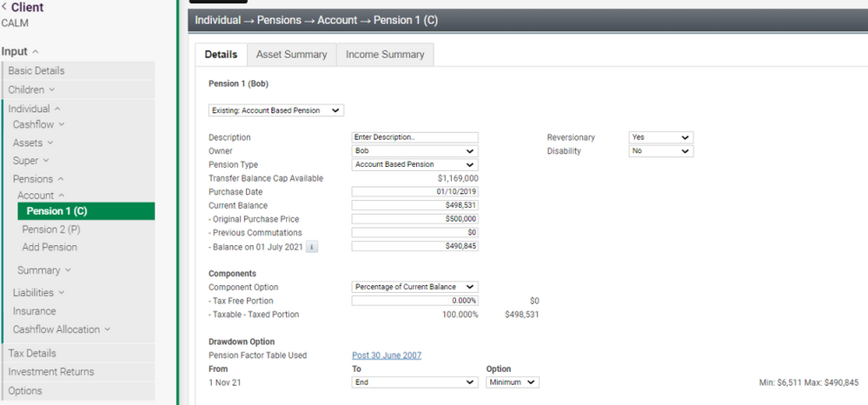Click the Description input field

click(x=414, y=137)
